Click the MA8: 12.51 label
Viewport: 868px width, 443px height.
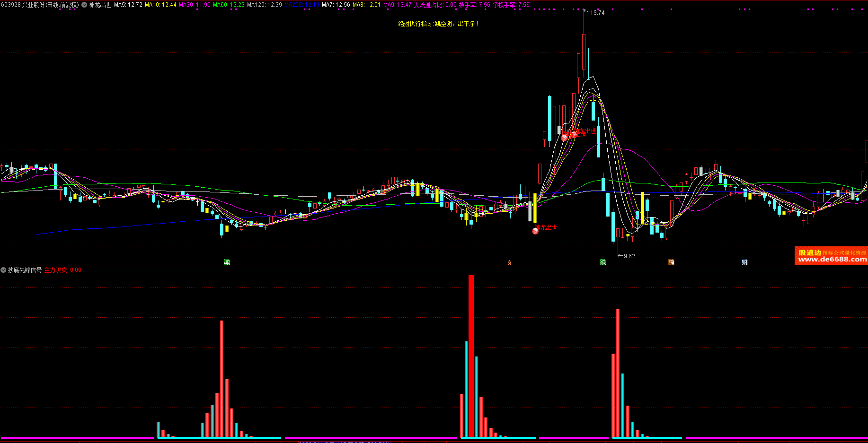pyautogui.click(x=366, y=5)
